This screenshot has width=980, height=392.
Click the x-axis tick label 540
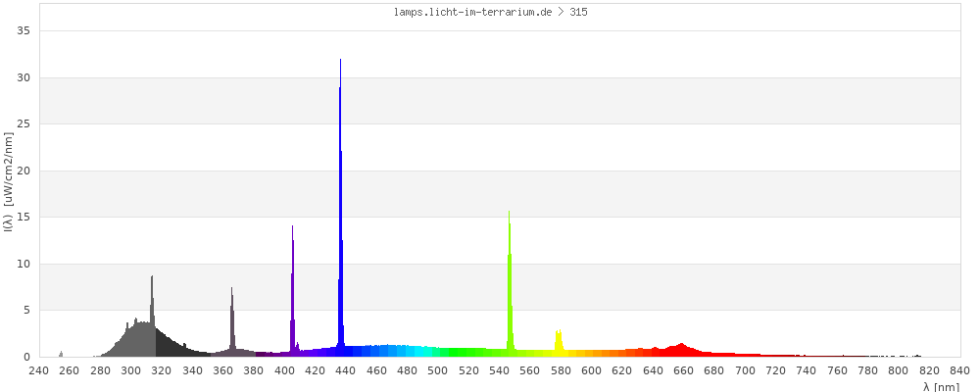pos(500,370)
